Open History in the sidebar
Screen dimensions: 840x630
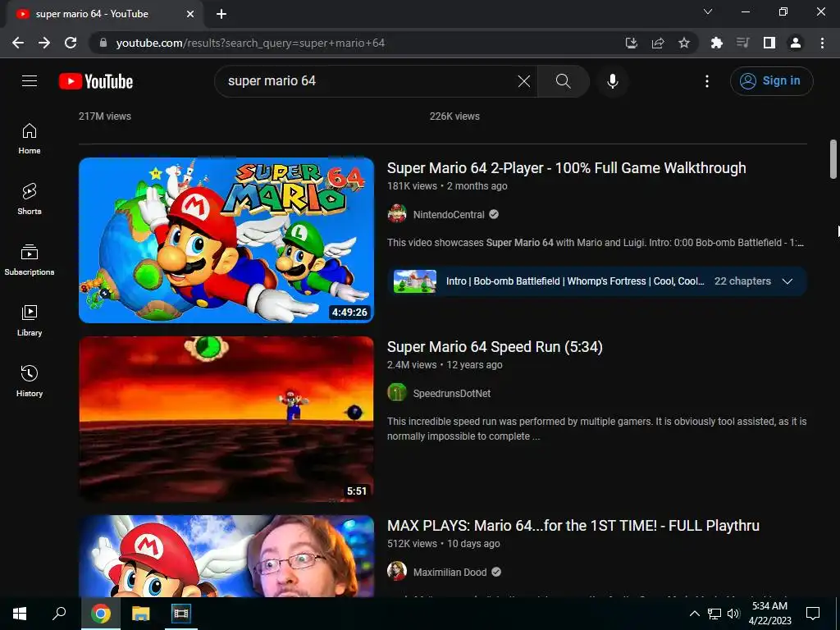30,381
